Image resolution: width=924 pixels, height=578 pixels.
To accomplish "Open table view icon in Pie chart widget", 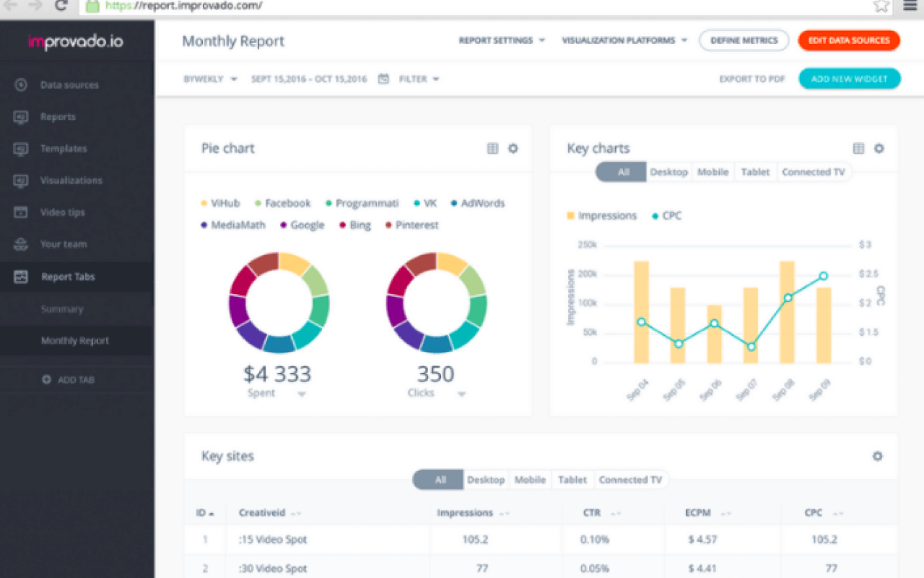I will tap(492, 148).
